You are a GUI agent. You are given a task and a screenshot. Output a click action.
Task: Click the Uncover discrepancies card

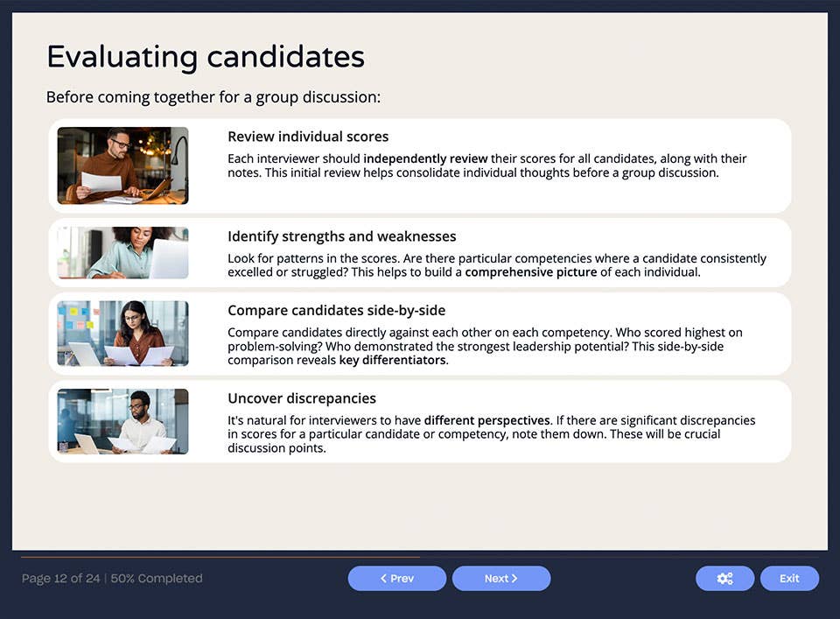tap(420, 421)
